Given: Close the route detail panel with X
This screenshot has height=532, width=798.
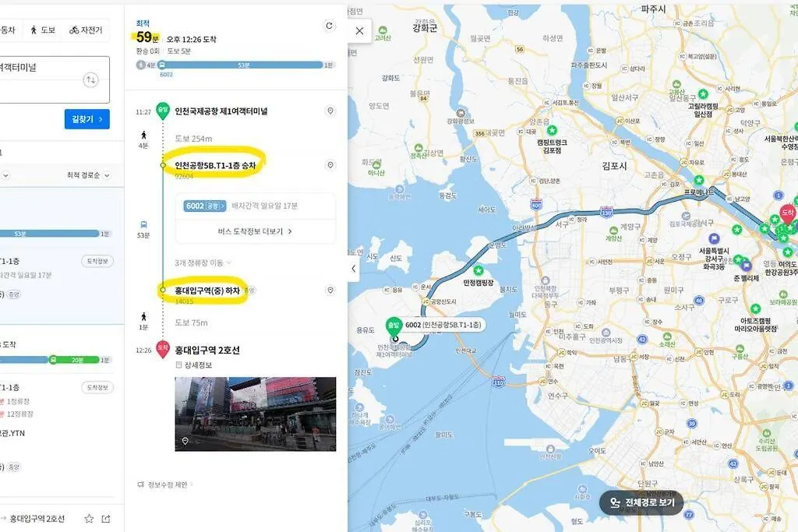Looking at the screenshot, I should point(359,31).
